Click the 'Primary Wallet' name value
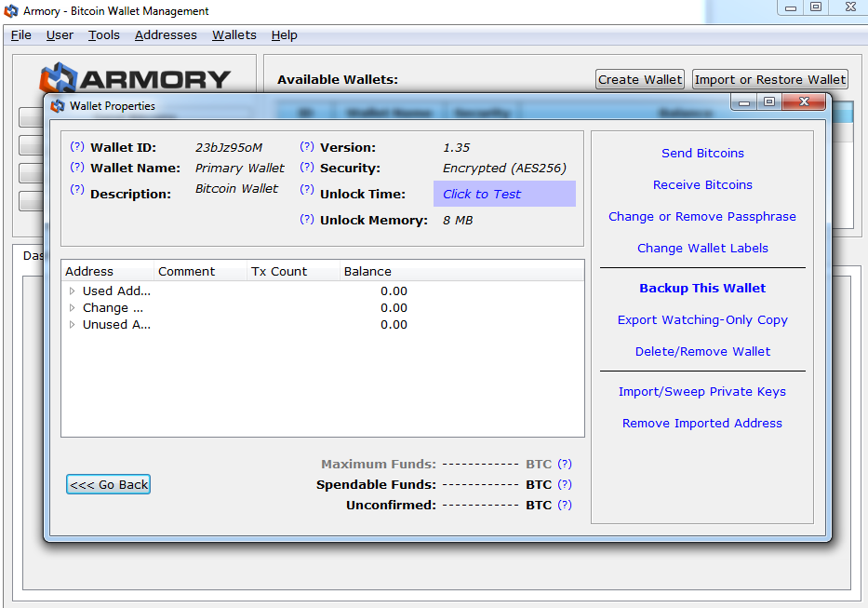 (240, 168)
